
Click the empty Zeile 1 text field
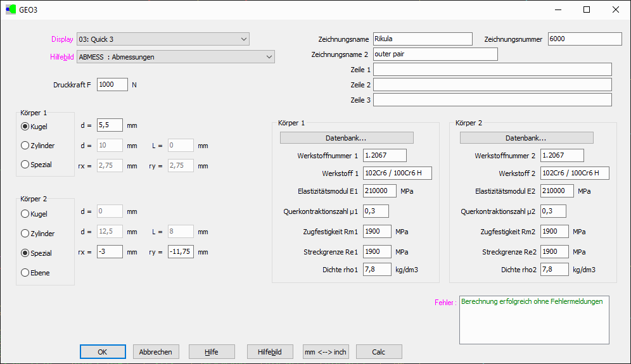[x=492, y=70]
